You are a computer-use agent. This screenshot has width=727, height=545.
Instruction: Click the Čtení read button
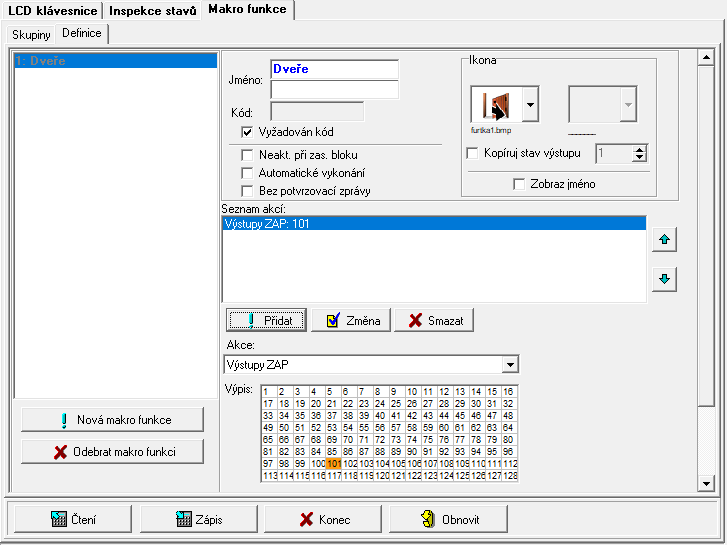[x=72, y=519]
